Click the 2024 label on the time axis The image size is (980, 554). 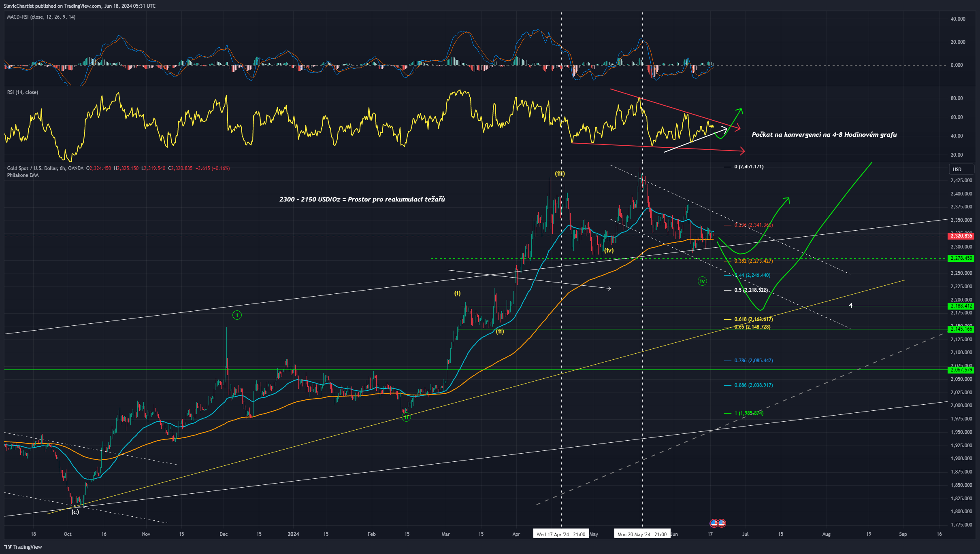coord(293,534)
